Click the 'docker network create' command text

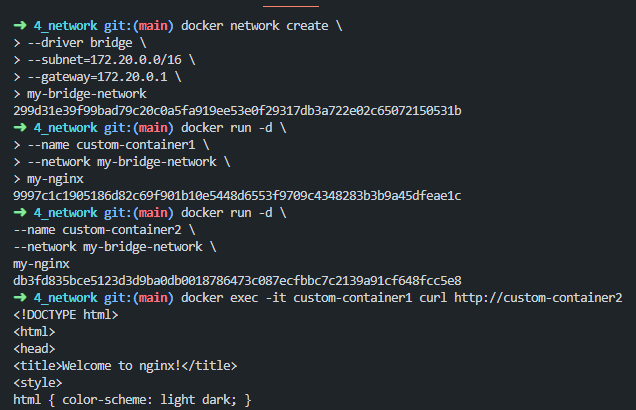[255, 26]
